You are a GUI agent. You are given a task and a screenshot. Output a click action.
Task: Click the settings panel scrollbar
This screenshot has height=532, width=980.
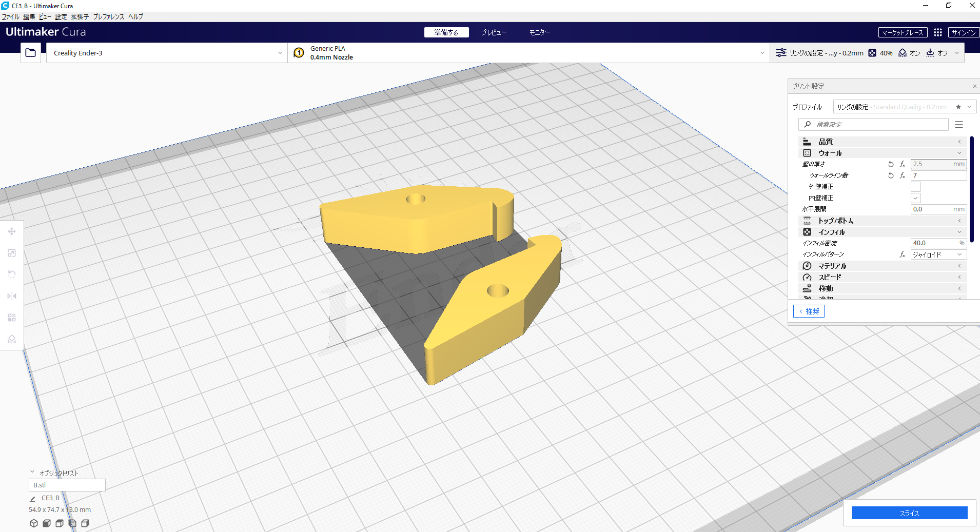click(972, 185)
